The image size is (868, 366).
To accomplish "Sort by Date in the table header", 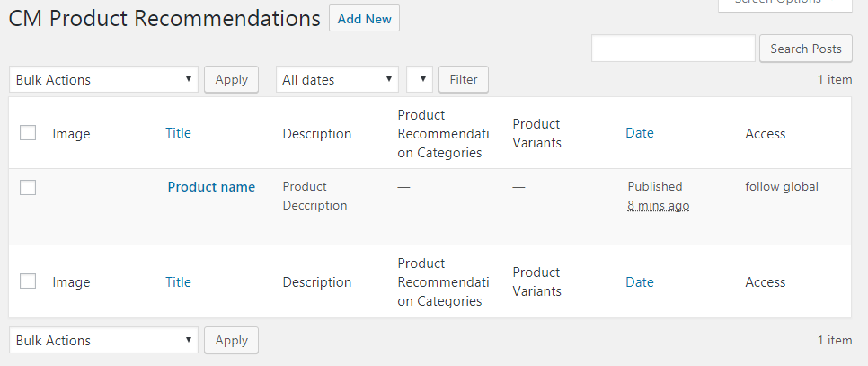I will pos(639,133).
